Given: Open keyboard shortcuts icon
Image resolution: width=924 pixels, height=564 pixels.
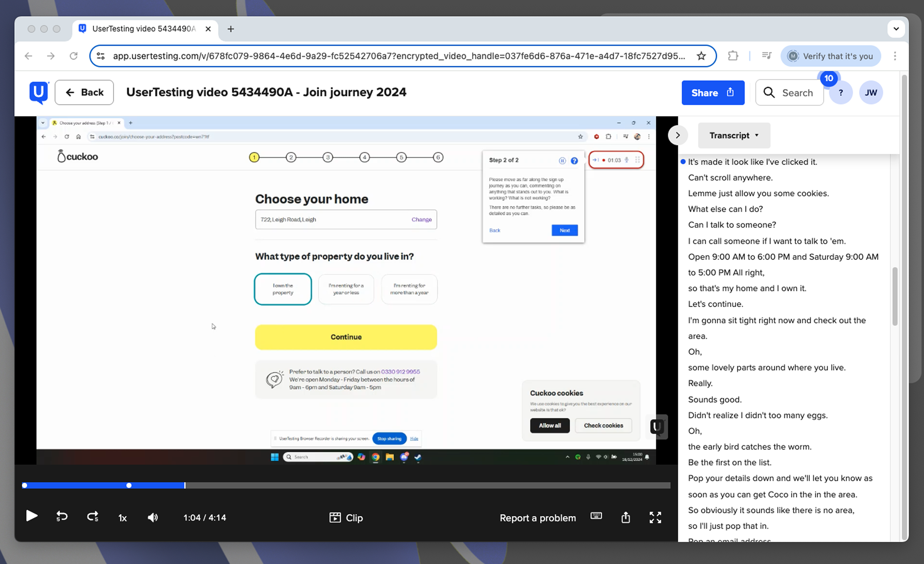Looking at the screenshot, I should pos(596,516).
